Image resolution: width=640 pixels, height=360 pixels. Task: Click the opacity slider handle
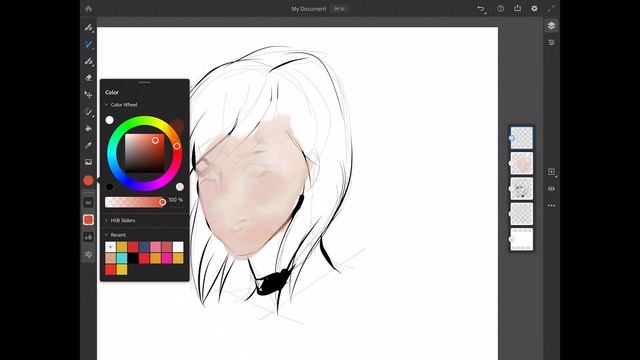[162, 202]
